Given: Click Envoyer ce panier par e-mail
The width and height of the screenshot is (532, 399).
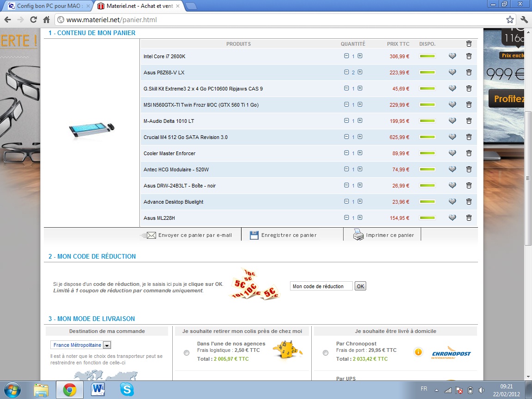Looking at the screenshot, I should [194, 235].
